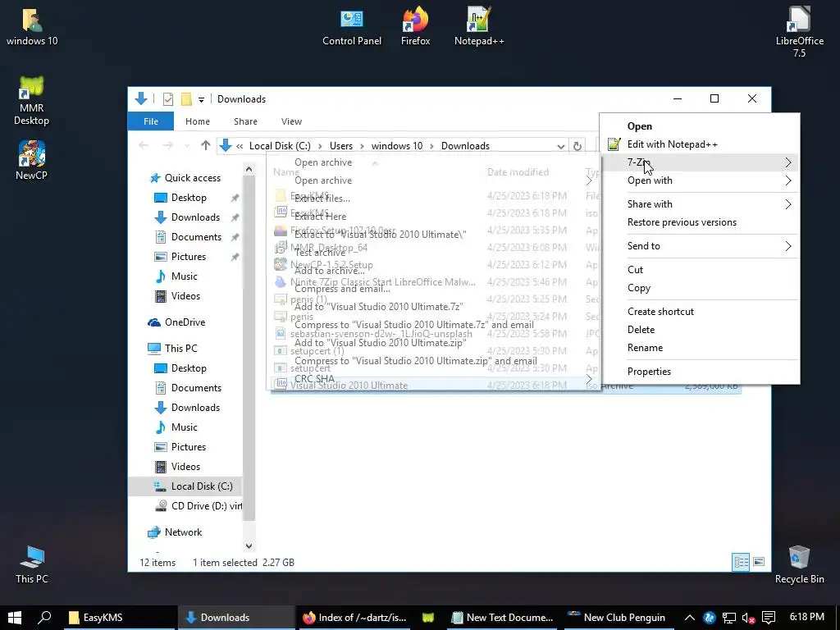This screenshot has width=840, height=630.
Task: Switch to details view button in status bar
Action: tap(741, 562)
